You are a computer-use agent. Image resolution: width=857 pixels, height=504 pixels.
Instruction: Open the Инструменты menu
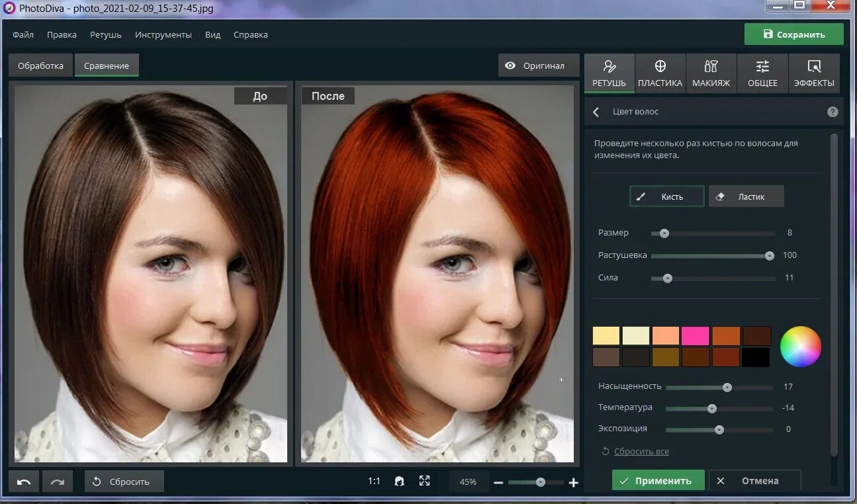coord(163,34)
